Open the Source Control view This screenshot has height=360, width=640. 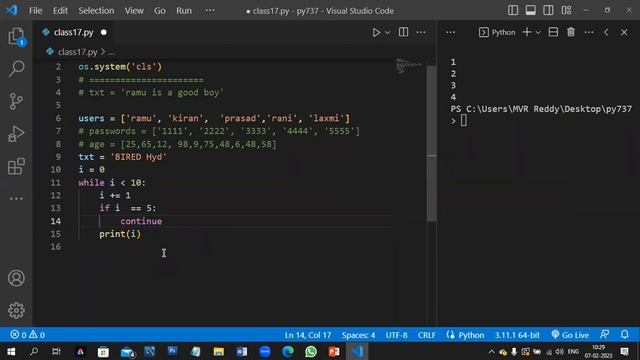[x=16, y=101]
